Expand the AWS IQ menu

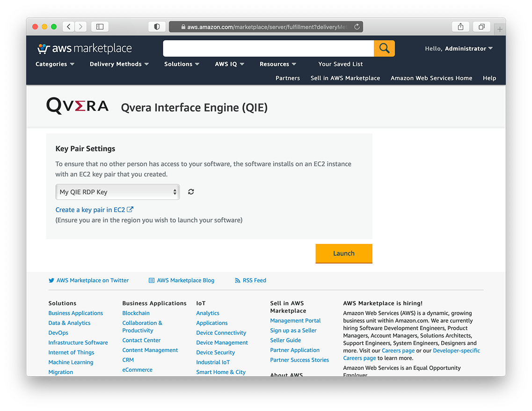coord(230,64)
